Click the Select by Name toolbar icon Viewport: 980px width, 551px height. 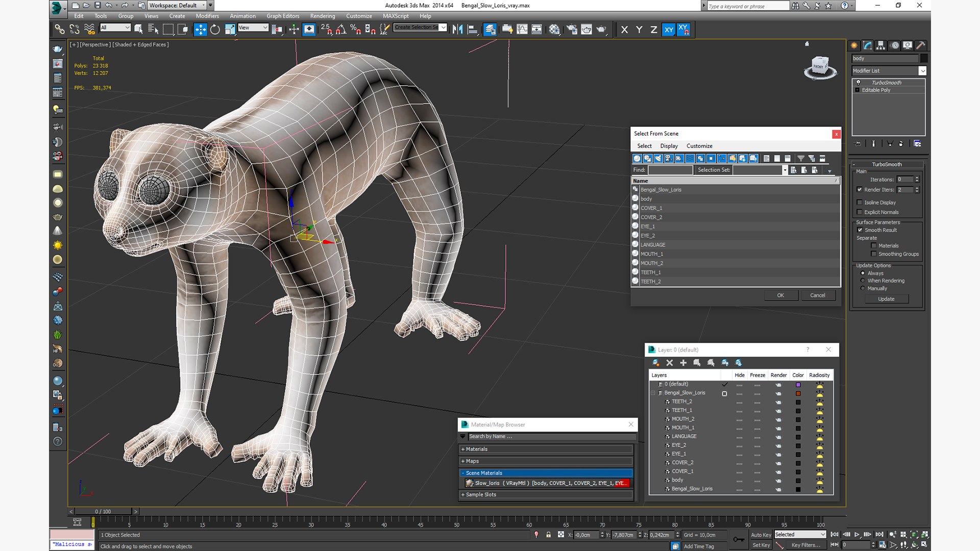point(153,30)
